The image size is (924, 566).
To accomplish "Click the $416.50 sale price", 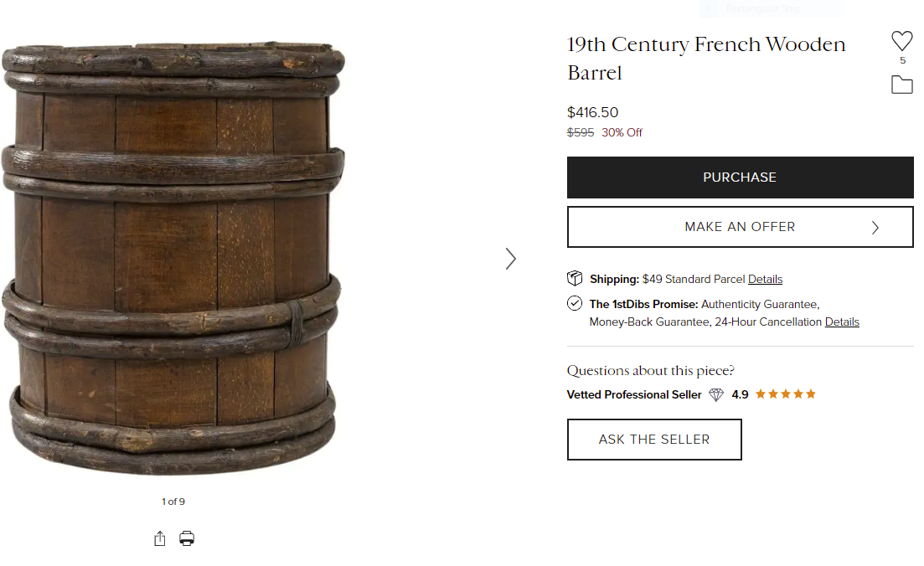I will pos(592,112).
